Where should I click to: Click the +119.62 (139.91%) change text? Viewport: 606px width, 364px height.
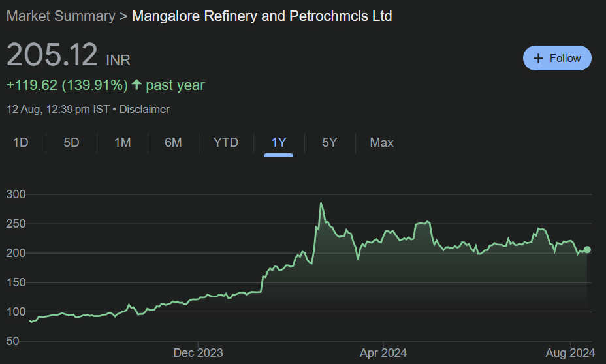coord(67,85)
